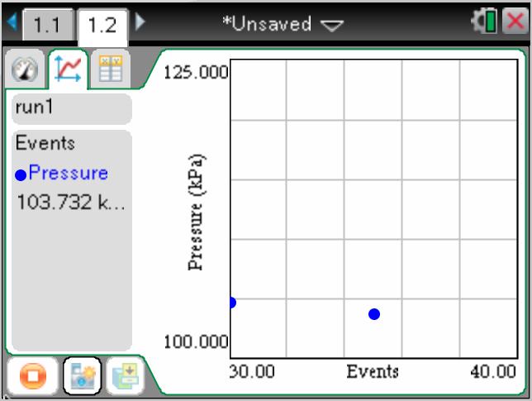
Task: Click the Keep current reading icon
Action: tap(81, 375)
